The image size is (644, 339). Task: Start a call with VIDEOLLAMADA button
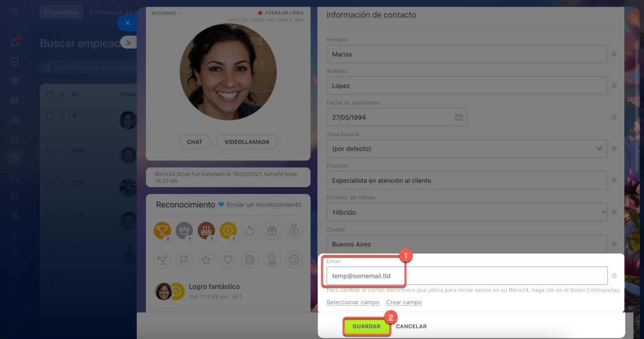247,142
